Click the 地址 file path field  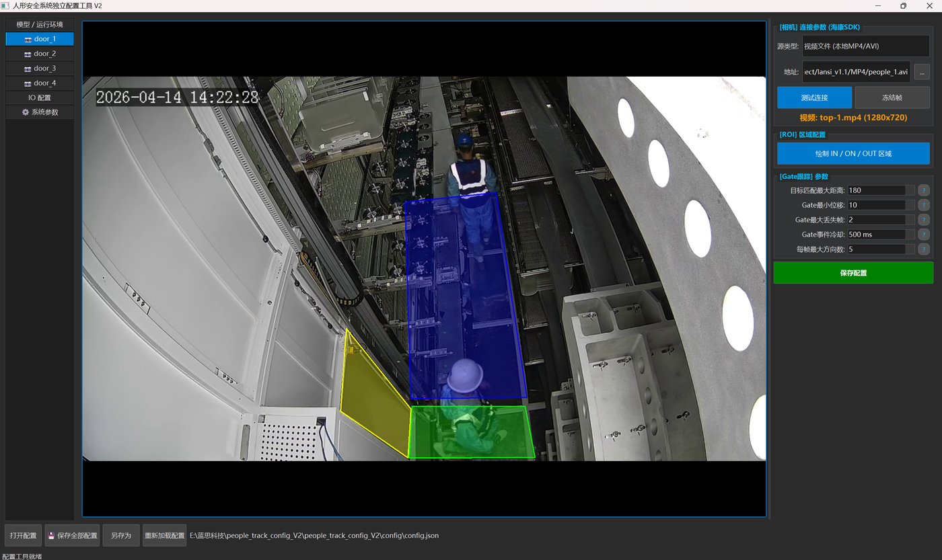click(857, 72)
